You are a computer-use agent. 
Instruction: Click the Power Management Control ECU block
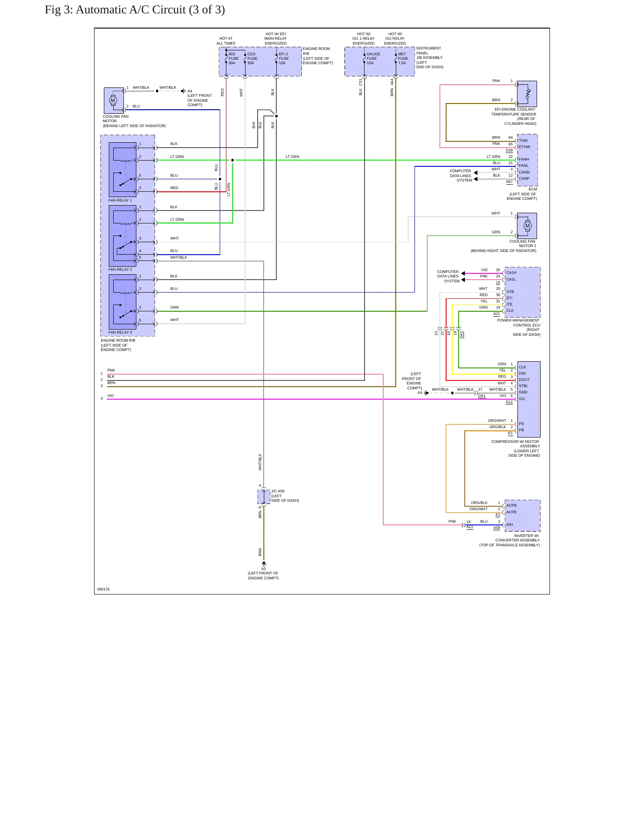pos(522,292)
